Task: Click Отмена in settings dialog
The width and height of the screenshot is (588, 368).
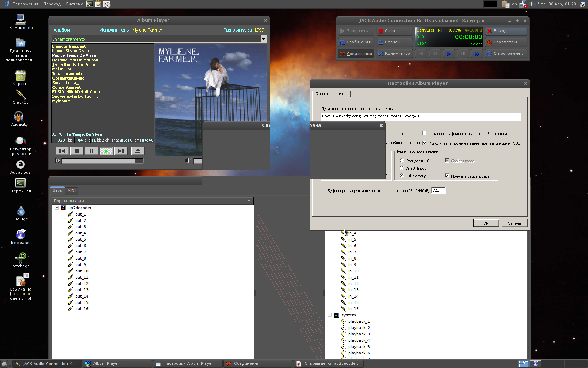Action: pyautogui.click(x=514, y=223)
